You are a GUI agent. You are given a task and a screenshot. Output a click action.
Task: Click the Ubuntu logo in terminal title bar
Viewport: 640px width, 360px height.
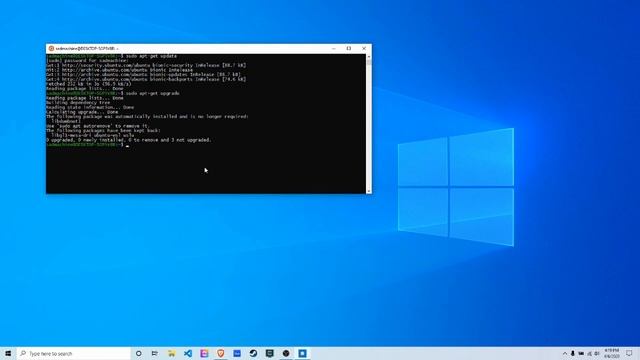[x=51, y=48]
